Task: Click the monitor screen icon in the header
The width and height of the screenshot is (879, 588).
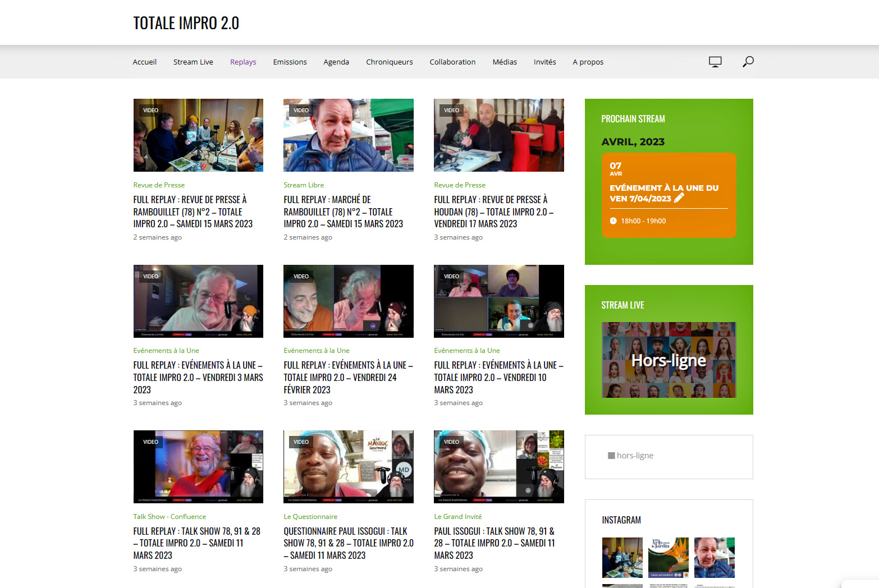Action: point(715,61)
